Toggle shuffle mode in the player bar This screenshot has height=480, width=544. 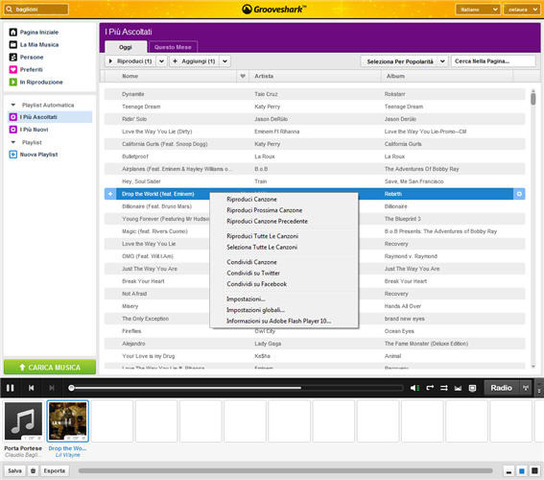point(444,388)
